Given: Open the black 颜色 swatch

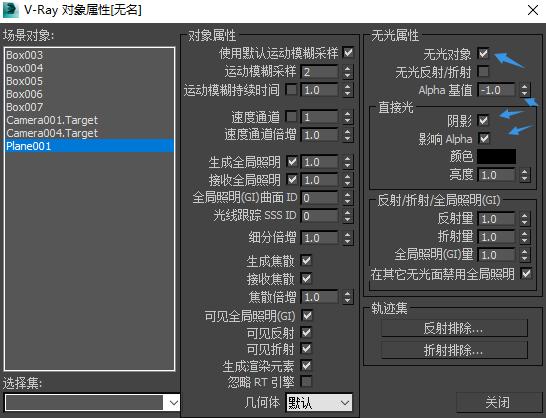Looking at the screenshot, I should click(496, 156).
